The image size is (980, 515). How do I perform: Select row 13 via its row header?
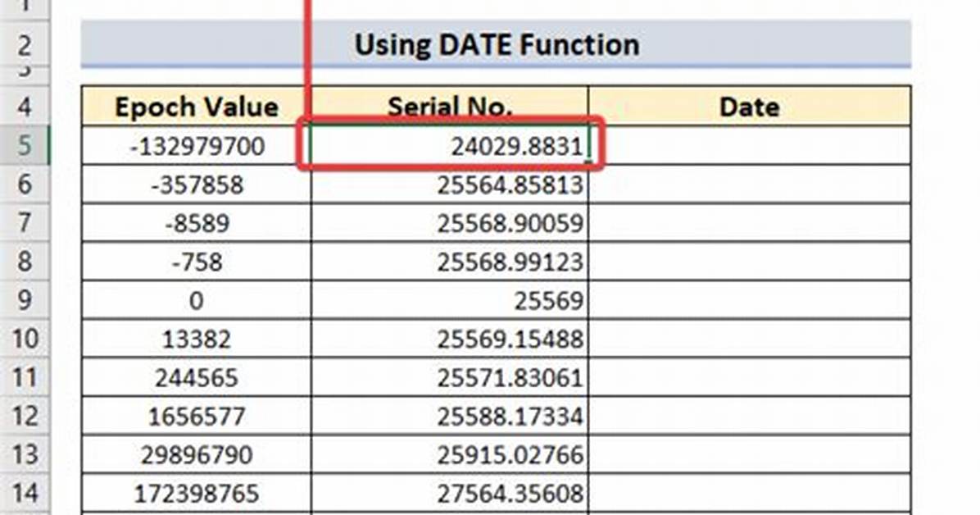(25, 454)
